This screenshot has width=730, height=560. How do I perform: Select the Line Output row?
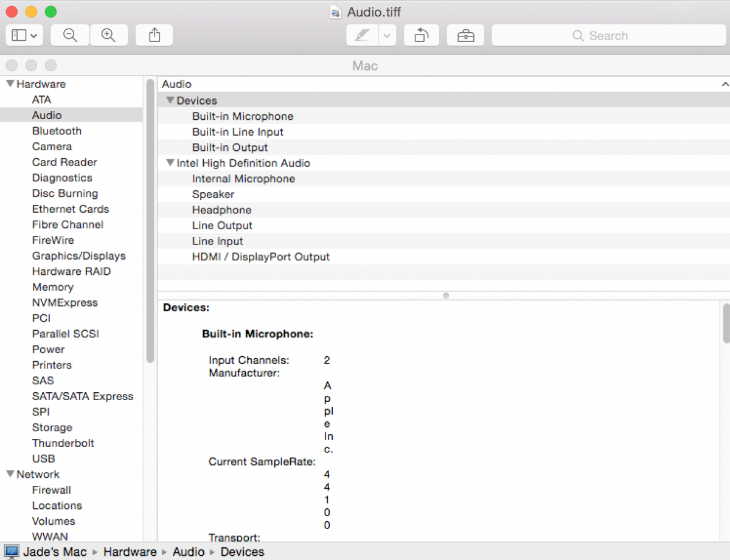click(x=443, y=226)
